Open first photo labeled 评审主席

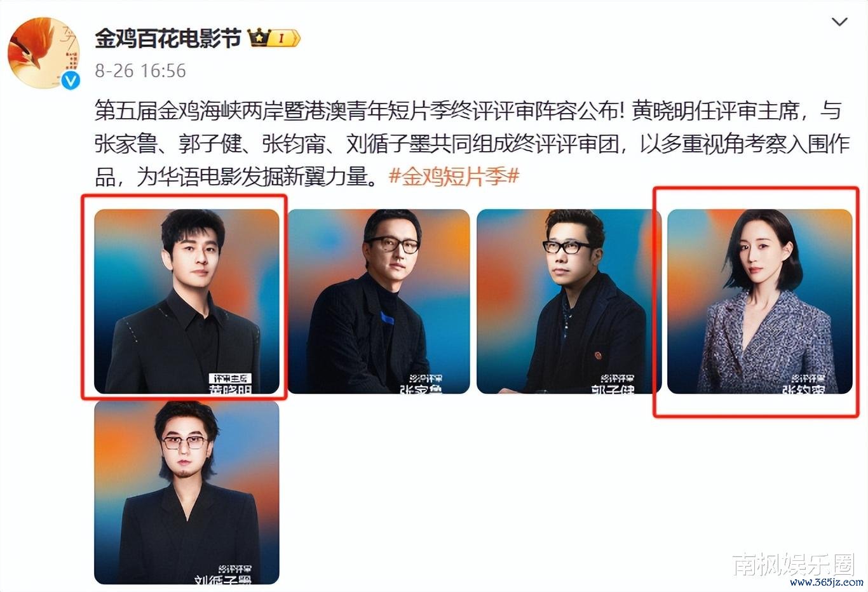click(187, 302)
